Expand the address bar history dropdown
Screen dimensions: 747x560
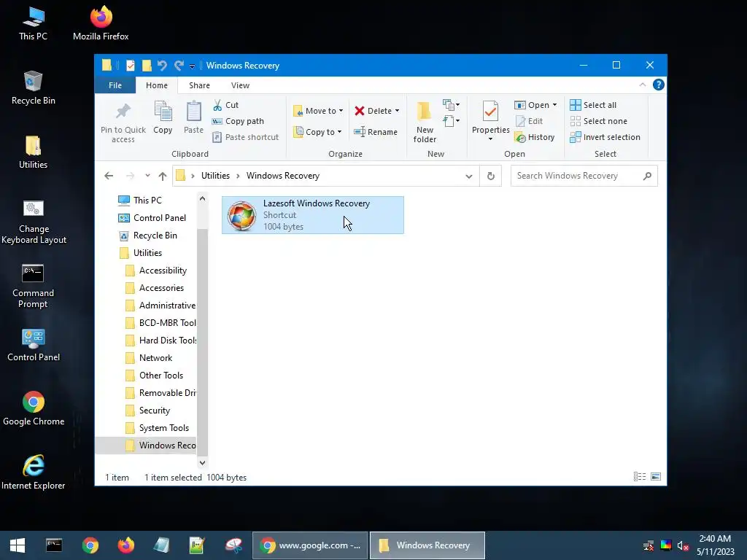pyautogui.click(x=469, y=176)
